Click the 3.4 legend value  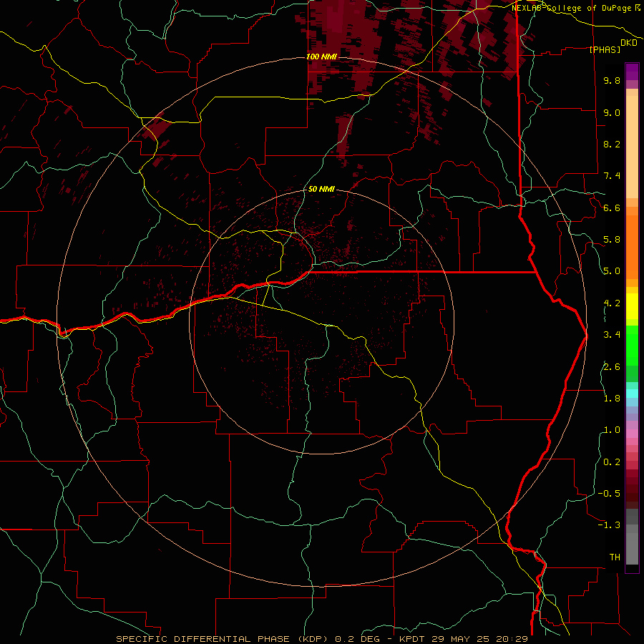click(x=612, y=335)
